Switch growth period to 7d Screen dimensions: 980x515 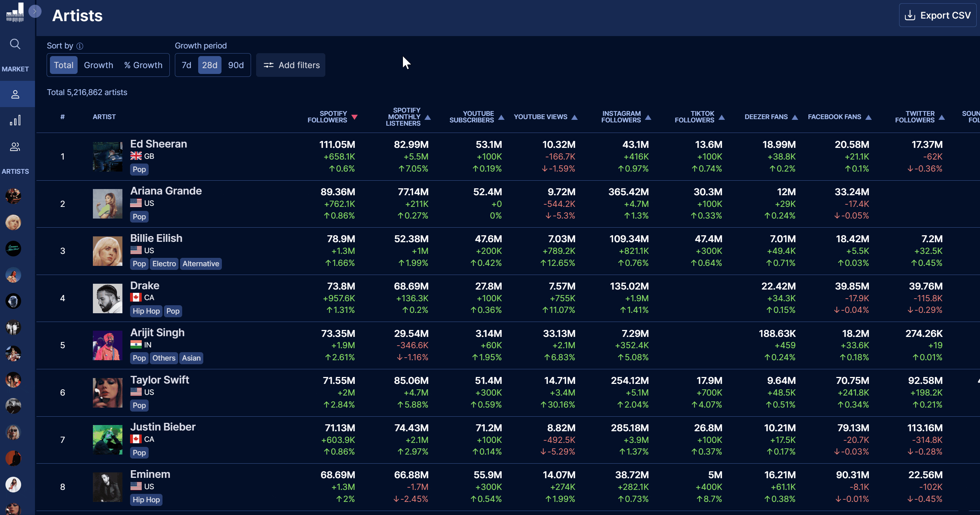(187, 65)
